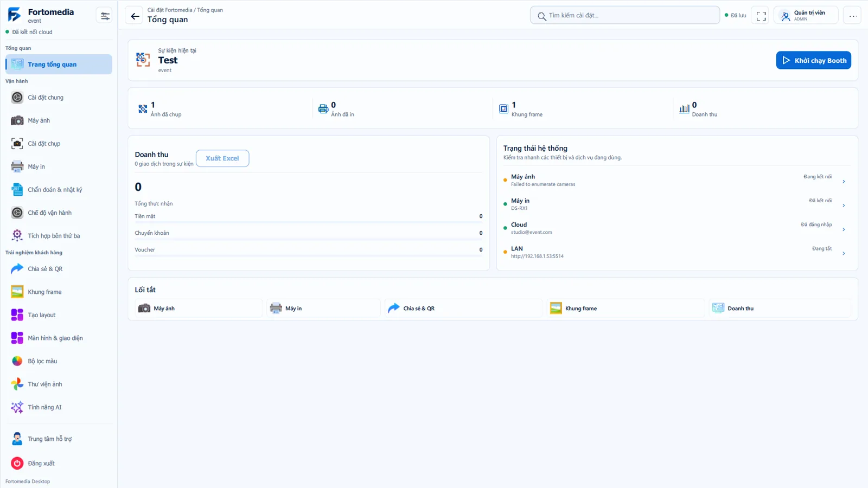The image size is (868, 488).
Task: Click the Cài đặt chung gear icon
Action: pos(17,98)
